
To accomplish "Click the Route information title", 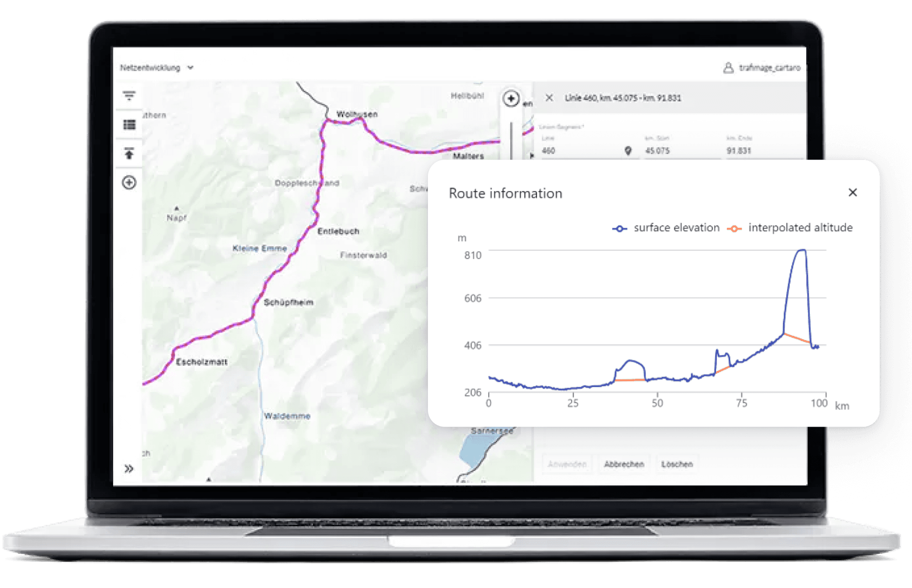I will tap(506, 193).
